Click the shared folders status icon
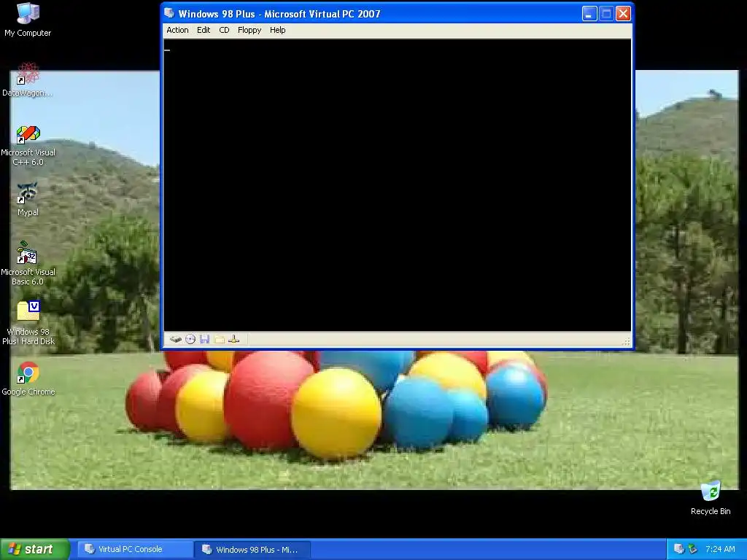The width and height of the screenshot is (747, 560). (219, 339)
